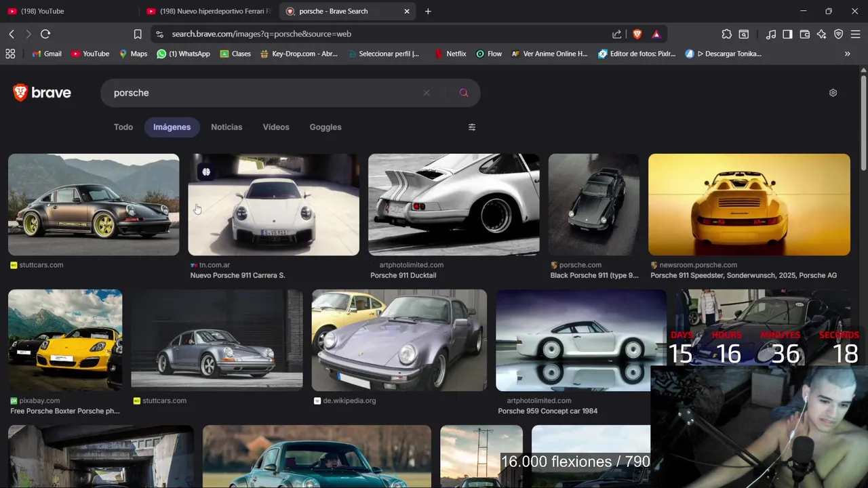Open the Netflix bookmark
Viewport: 868px width, 488px height.
point(450,54)
